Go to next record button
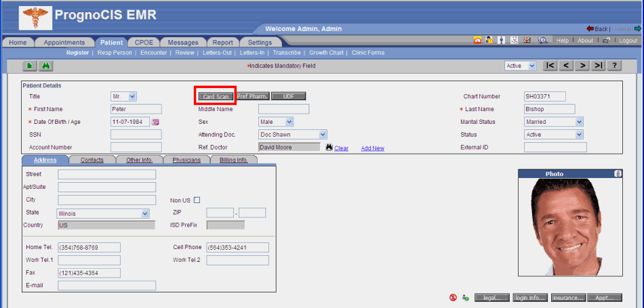 582,66
